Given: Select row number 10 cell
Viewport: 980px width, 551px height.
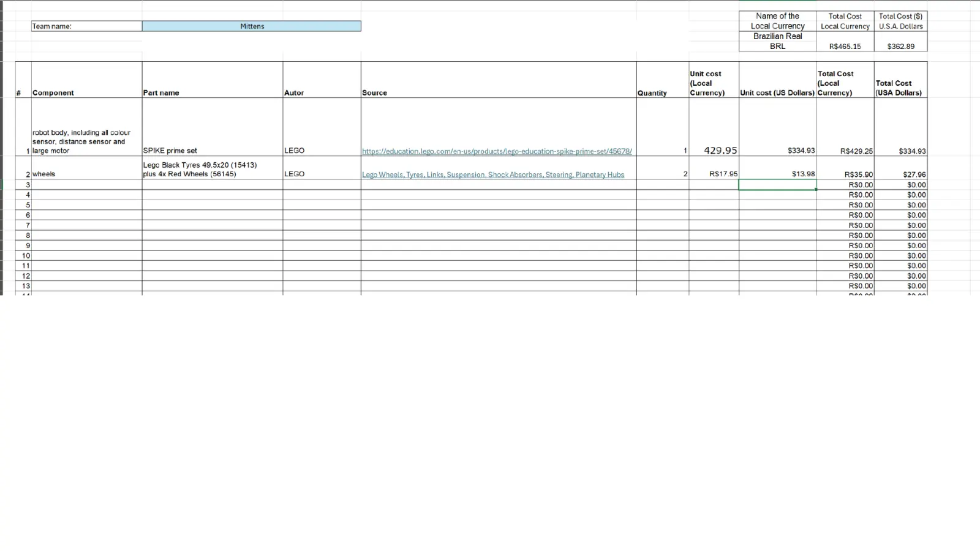Looking at the screenshot, I should pos(23,255).
